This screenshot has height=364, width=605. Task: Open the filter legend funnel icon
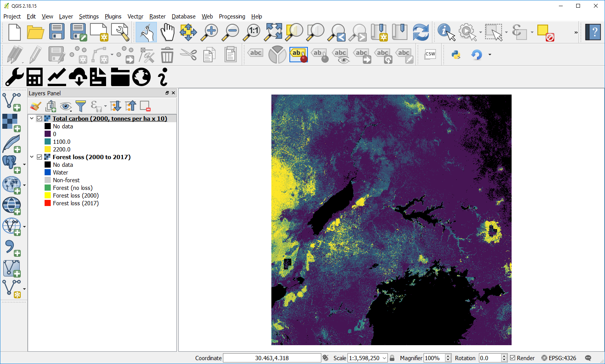81,106
